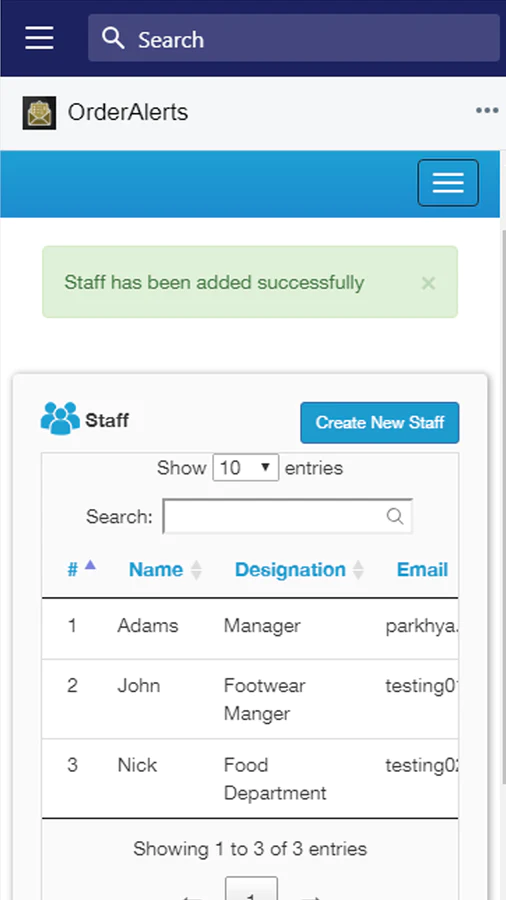506x900 pixels.
Task: Click the OrderAlerts app logo icon
Action: (x=39, y=112)
